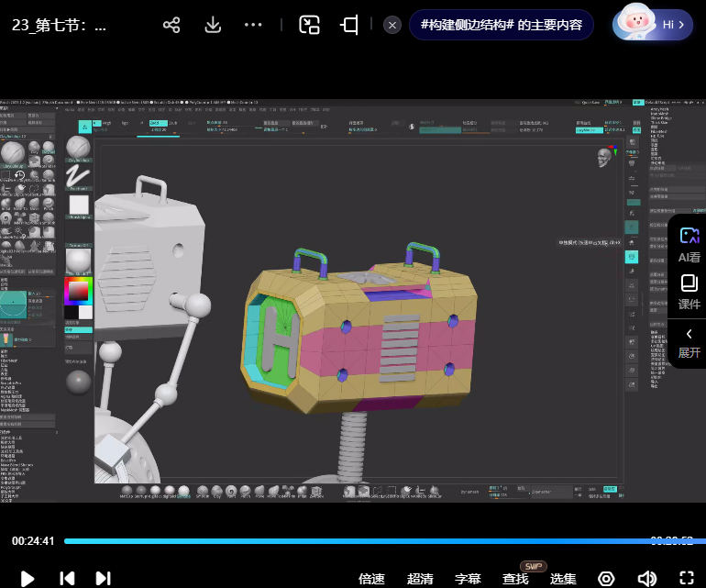Viewport: 706px width, 588px height.
Task: Open the 倍速 playback speed menu
Action: tap(371, 579)
